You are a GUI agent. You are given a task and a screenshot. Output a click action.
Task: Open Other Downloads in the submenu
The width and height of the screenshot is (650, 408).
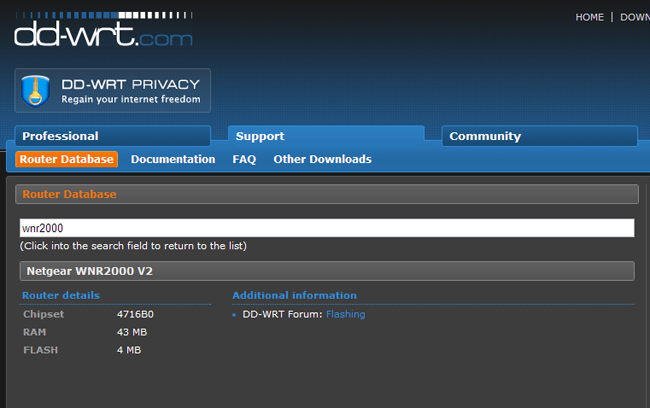322,159
